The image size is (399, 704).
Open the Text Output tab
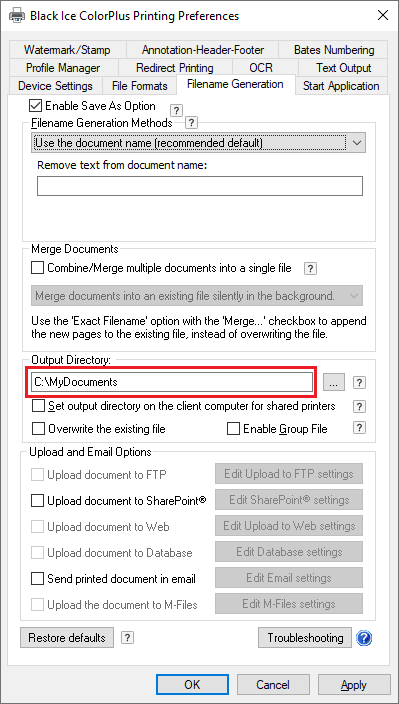click(343, 68)
